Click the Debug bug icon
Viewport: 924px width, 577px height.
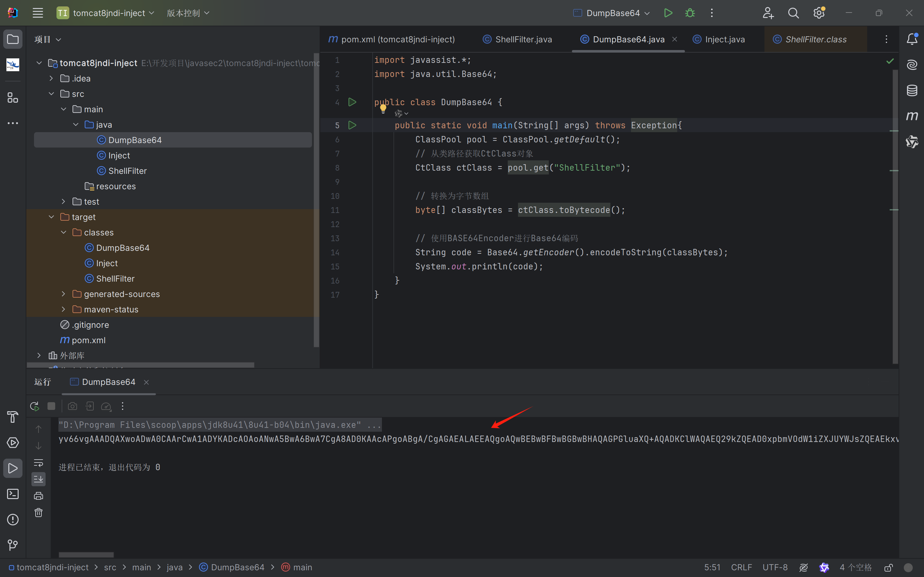[x=690, y=13]
